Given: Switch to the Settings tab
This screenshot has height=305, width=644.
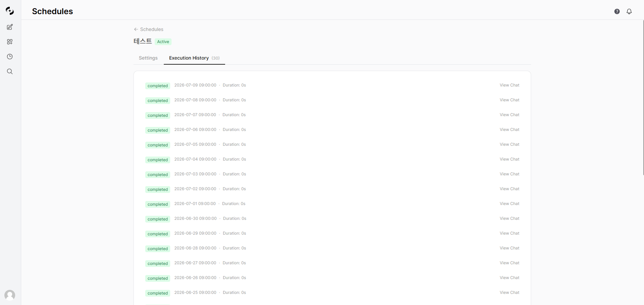Looking at the screenshot, I should point(148,58).
